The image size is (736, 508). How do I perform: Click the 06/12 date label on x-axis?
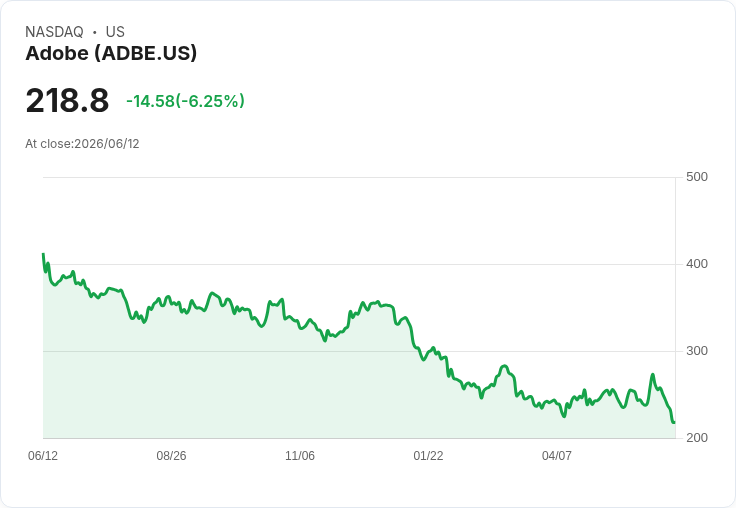point(43,456)
